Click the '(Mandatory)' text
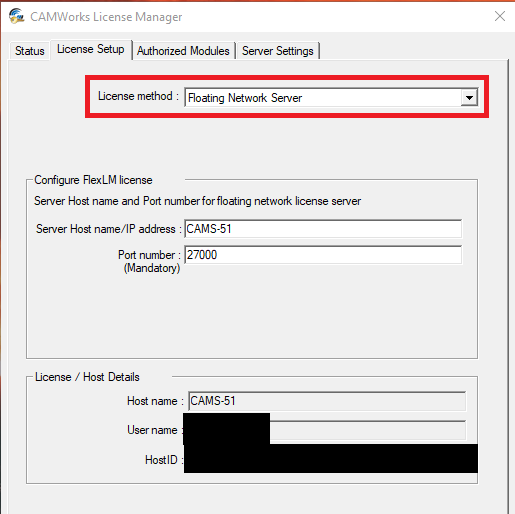The image size is (515, 514). pyautogui.click(x=152, y=268)
